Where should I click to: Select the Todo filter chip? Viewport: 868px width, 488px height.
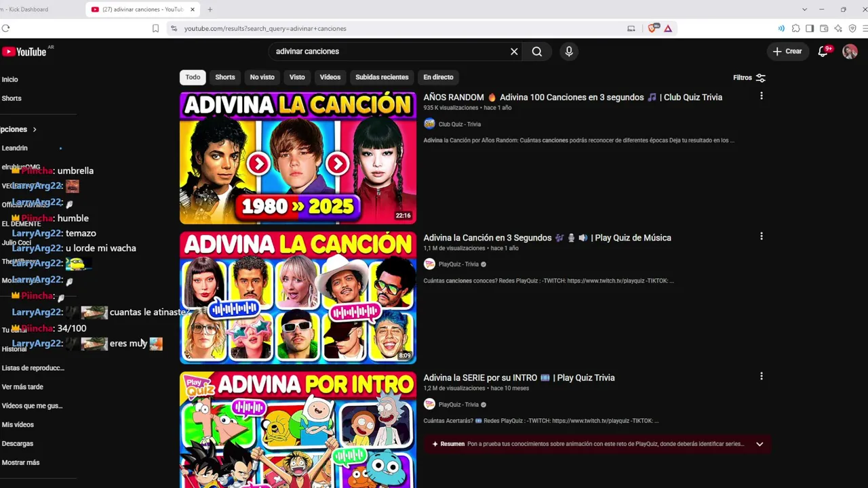193,77
